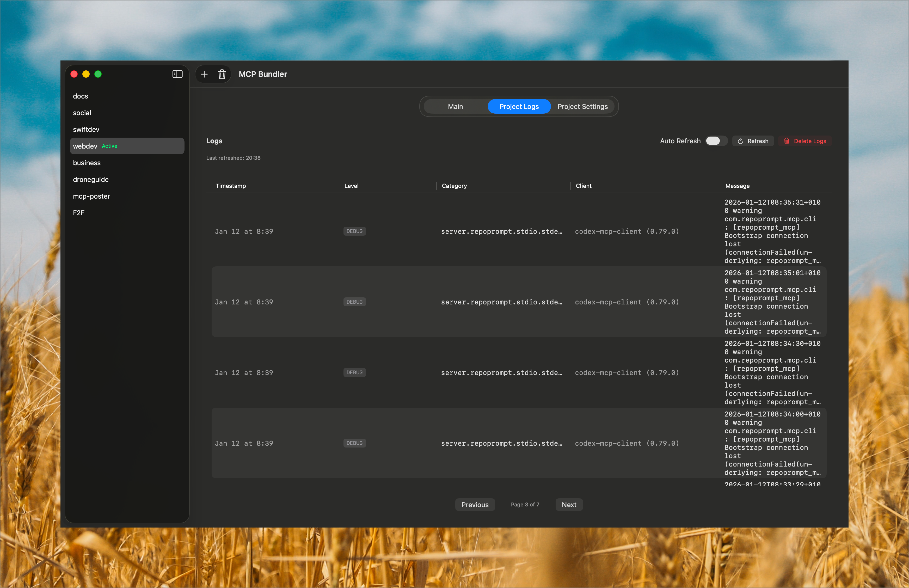Click the Timestamp column header
Viewport: 909px width, 588px height.
[231, 186]
